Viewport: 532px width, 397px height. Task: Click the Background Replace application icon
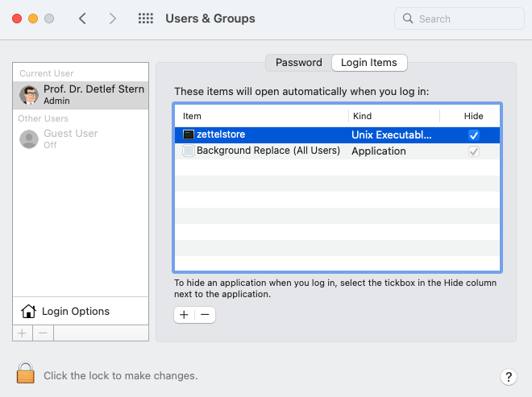(x=189, y=151)
